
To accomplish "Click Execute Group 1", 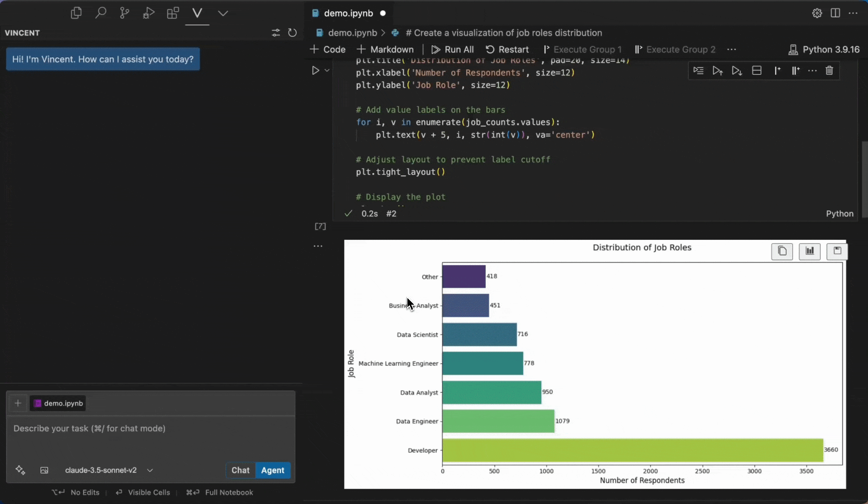I will [x=582, y=49].
